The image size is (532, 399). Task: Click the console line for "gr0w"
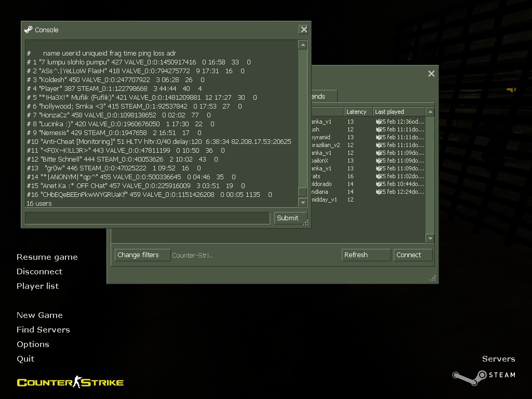tap(114, 168)
